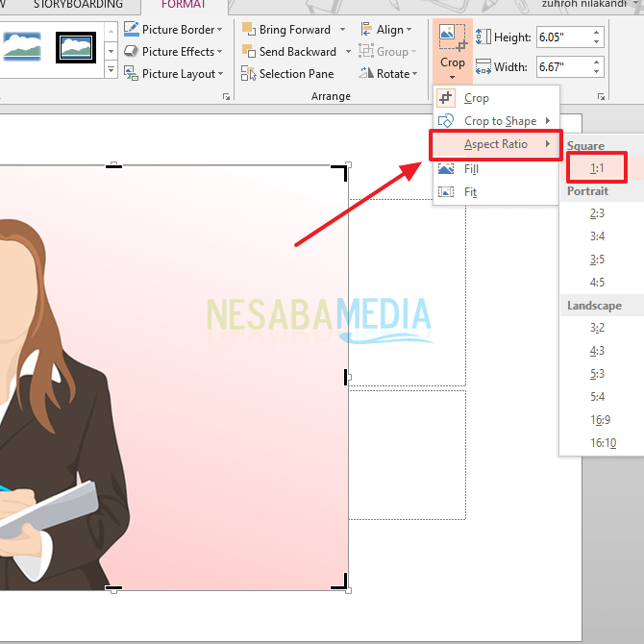The image size is (644, 644).
Task: Expand the Crop button dropdown arrow
Action: 452,77
